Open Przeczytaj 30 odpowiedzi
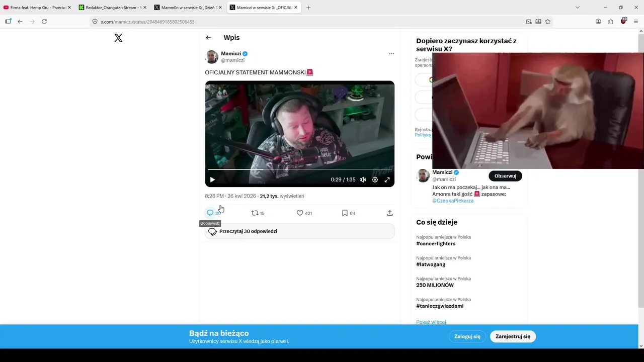644x362 pixels. [x=299, y=231]
